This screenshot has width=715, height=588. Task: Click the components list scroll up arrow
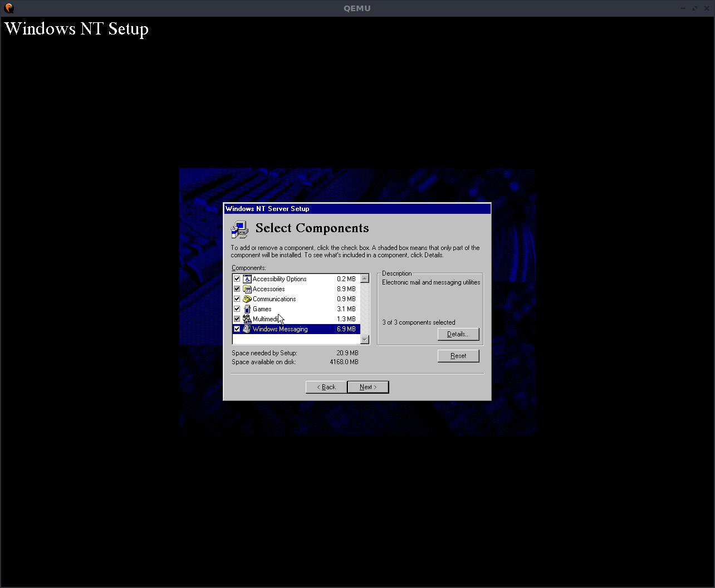(365, 278)
